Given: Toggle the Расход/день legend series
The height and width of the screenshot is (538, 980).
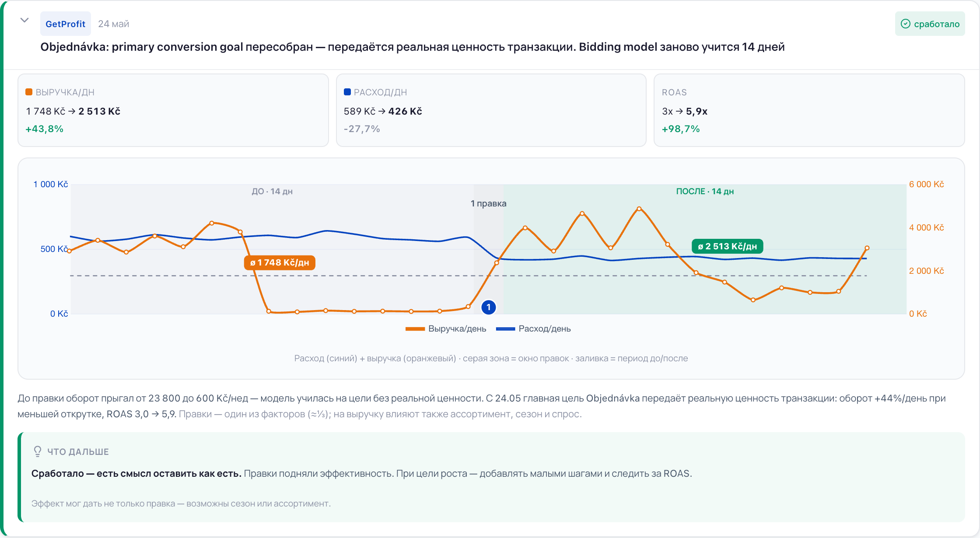Looking at the screenshot, I should pyautogui.click(x=533, y=329).
